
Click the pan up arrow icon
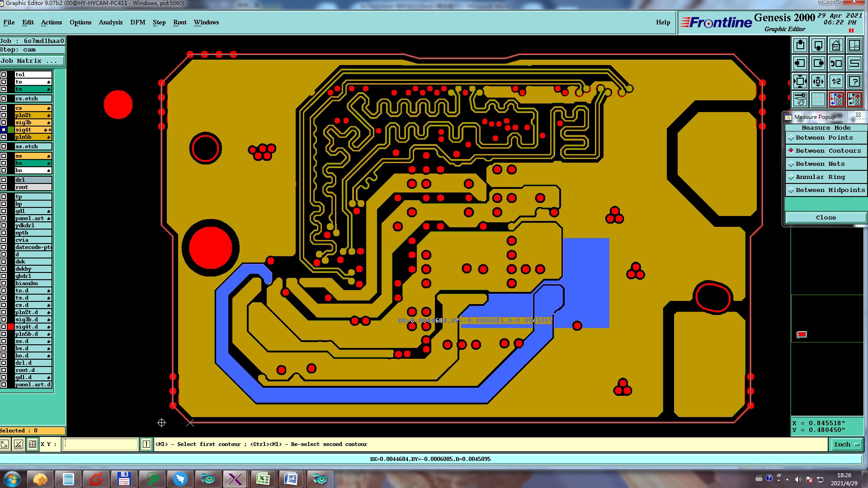click(x=800, y=45)
